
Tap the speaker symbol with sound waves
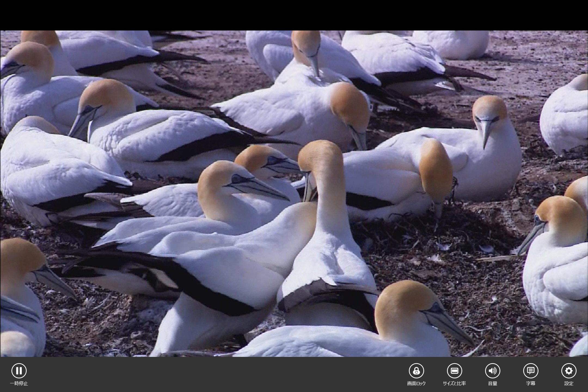point(492,371)
